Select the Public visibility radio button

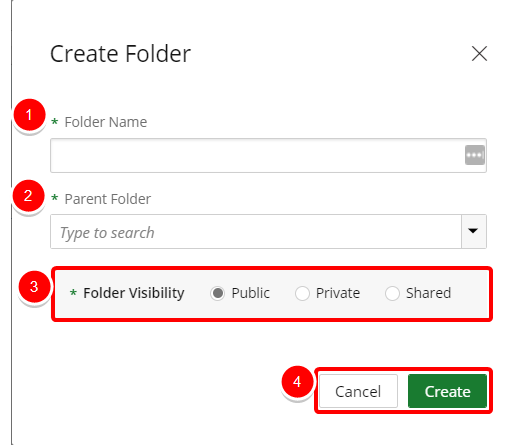217,293
